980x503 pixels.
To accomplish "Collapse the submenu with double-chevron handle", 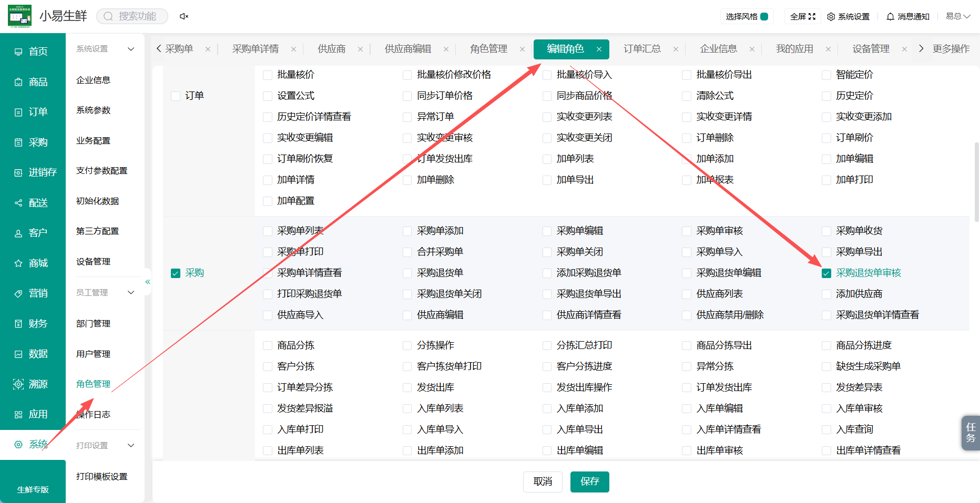I will click(148, 282).
